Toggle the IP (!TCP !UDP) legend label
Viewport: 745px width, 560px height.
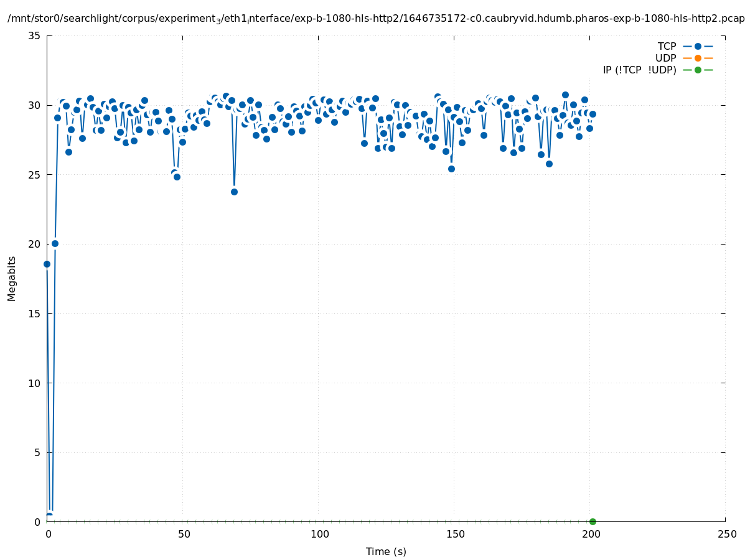point(639,70)
